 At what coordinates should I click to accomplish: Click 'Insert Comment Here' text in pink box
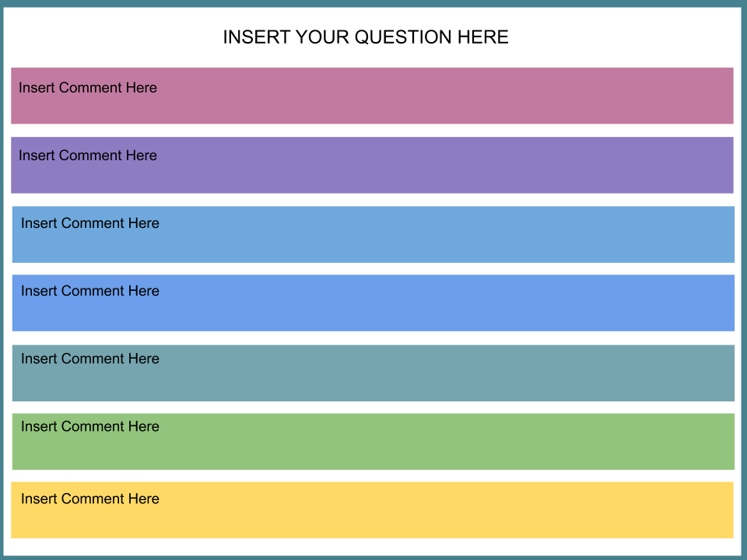tap(88, 88)
